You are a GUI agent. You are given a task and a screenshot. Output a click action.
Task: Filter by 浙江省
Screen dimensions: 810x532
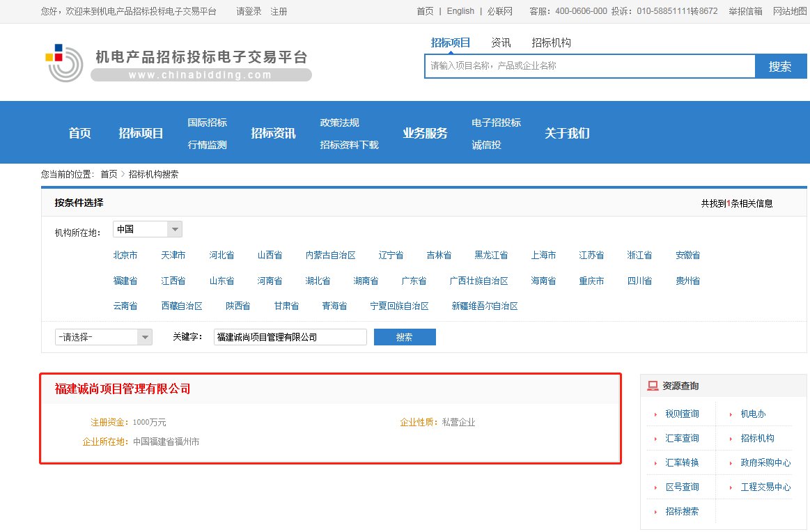point(639,255)
